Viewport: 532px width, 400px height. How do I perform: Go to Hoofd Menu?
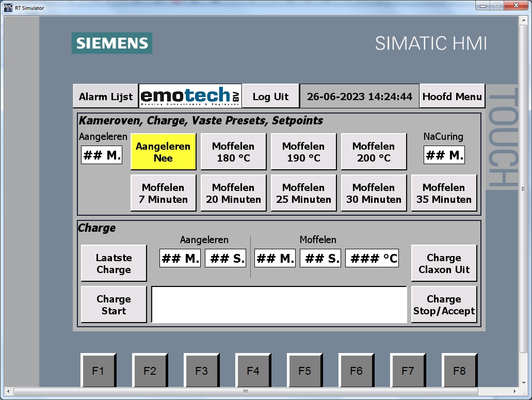452,97
